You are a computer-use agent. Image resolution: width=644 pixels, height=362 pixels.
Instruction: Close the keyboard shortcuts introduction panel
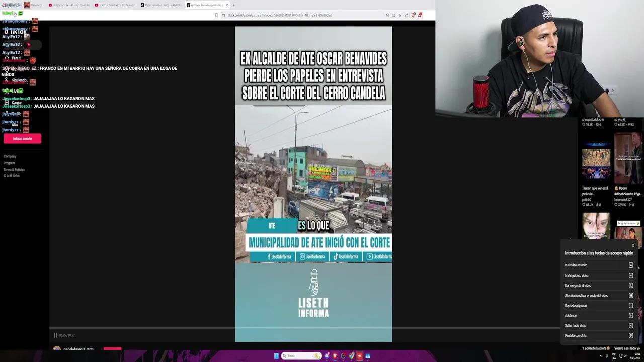(633, 246)
